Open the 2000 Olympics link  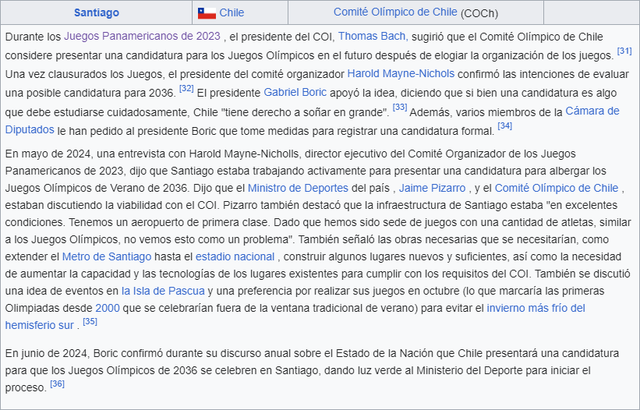pos(107,308)
